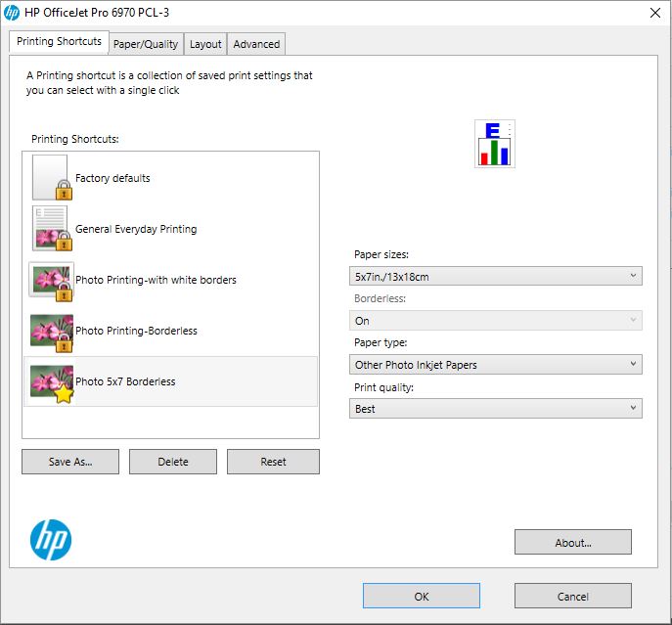Select the "Photo Printing-Borderless" label
Image resolution: width=672 pixels, height=625 pixels.
136,331
